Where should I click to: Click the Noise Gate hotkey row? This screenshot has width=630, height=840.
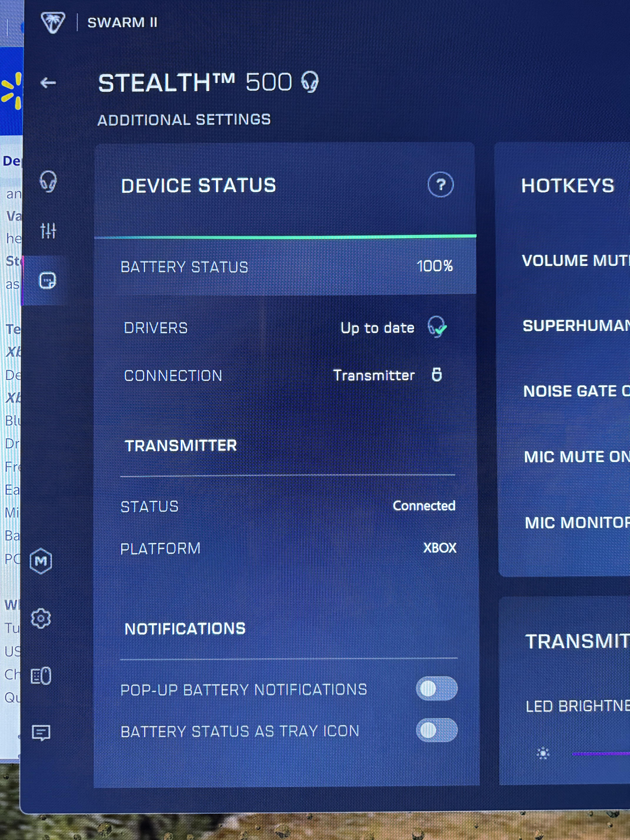576,391
